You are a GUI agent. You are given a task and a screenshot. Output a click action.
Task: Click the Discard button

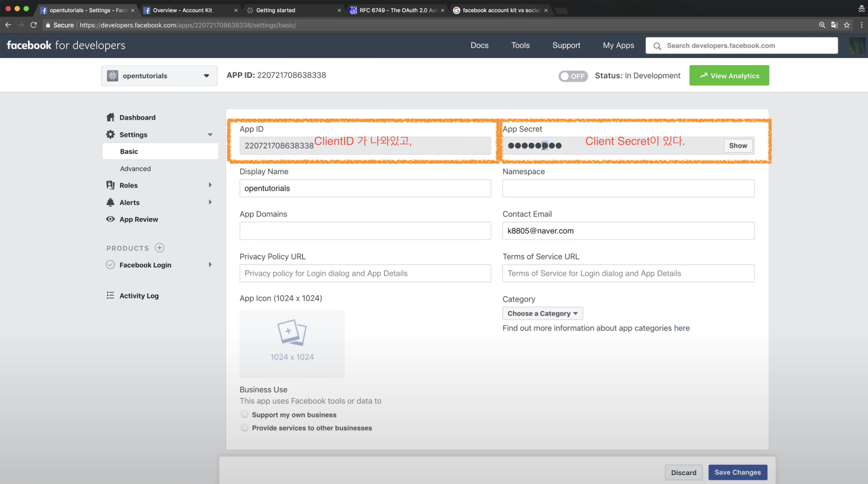pyautogui.click(x=684, y=472)
